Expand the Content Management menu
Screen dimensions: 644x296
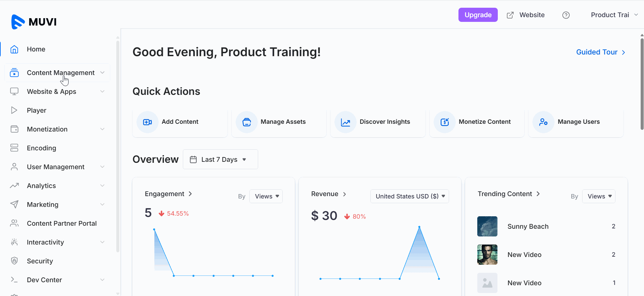[61, 73]
